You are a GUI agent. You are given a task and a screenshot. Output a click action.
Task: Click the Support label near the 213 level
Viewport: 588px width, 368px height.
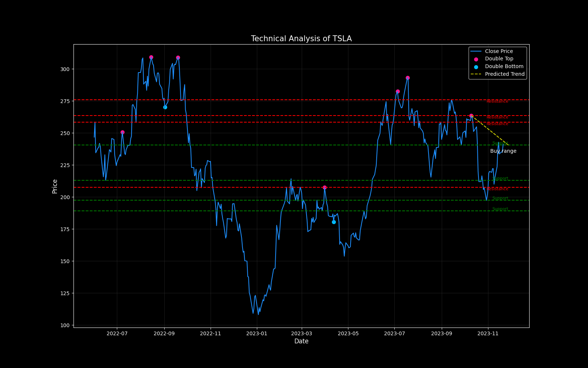500,178
